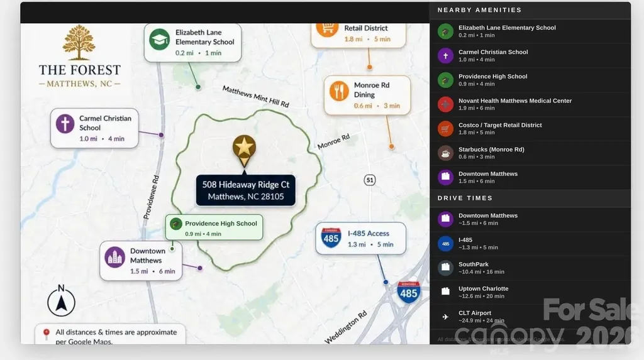Image resolution: width=644 pixels, height=360 pixels.
Task: Click the Nearby Amenities section header
Action: click(x=479, y=10)
